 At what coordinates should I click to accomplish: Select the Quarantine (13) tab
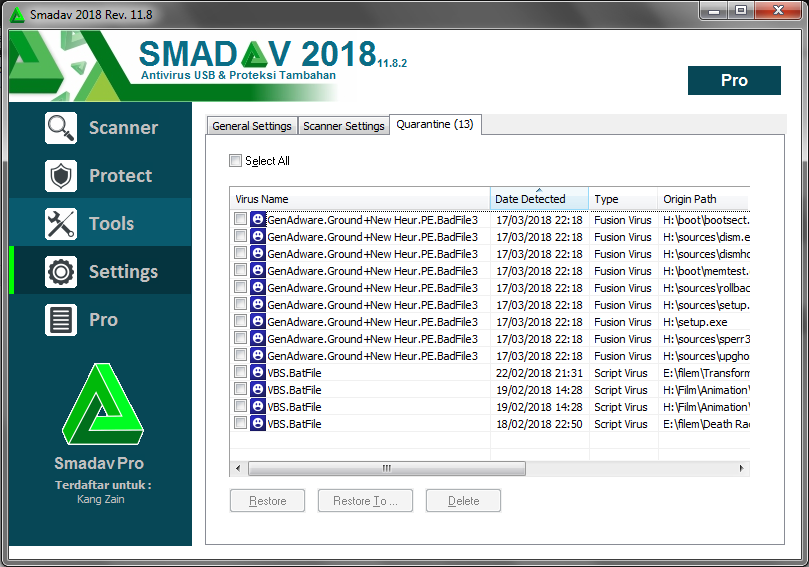point(435,124)
